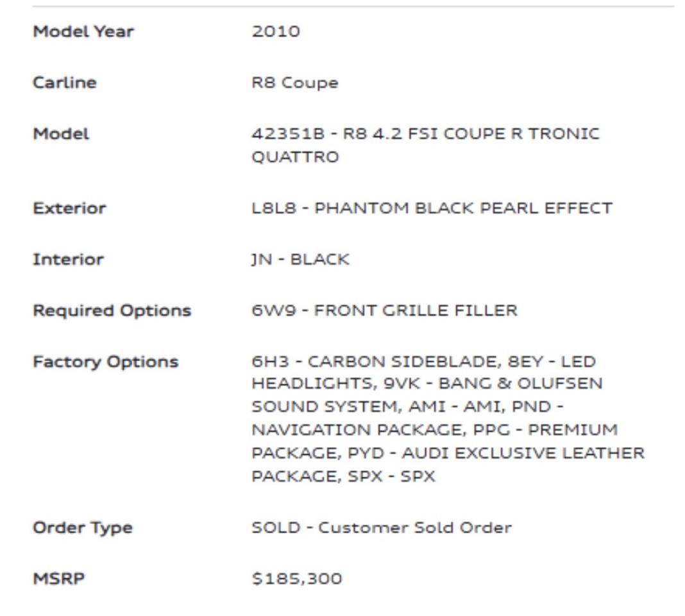Click the Model field label
The width and height of the screenshot is (685, 616).
pyautogui.click(x=61, y=134)
